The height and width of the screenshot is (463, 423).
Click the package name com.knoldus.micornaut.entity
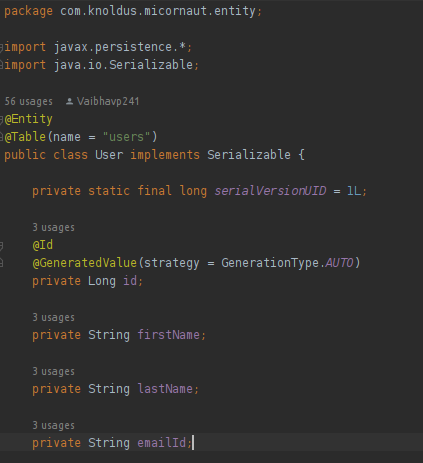(x=158, y=11)
